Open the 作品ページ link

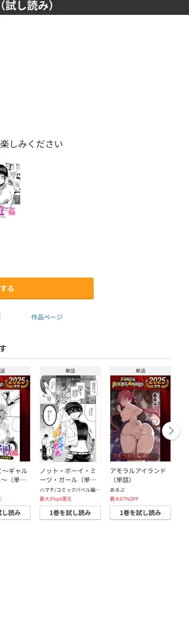[x=47, y=317]
